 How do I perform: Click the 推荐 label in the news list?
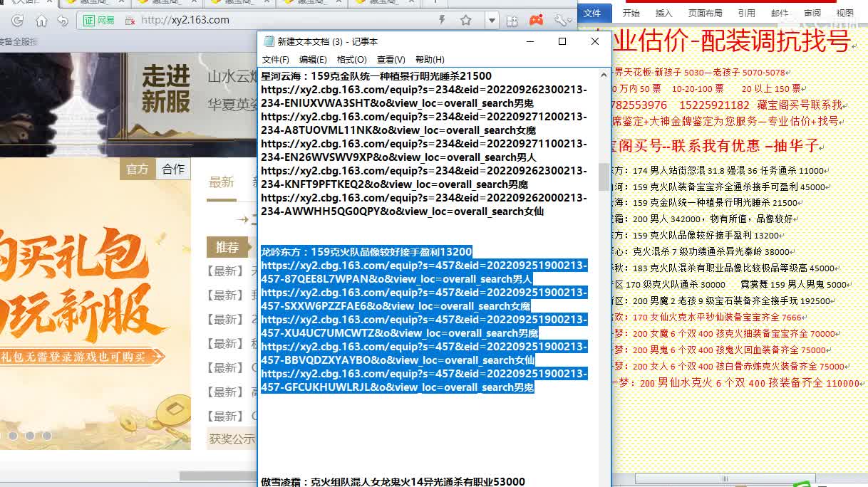tap(227, 248)
